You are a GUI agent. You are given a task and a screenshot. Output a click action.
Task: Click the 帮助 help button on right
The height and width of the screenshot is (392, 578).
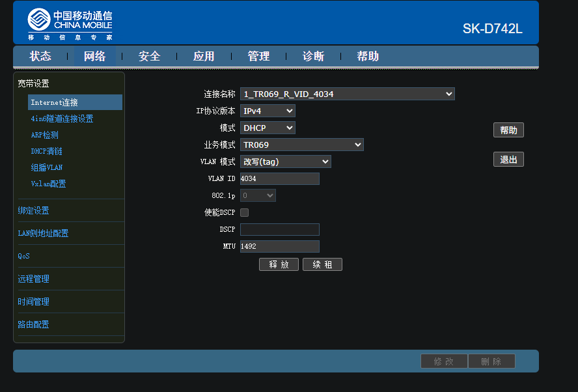click(x=508, y=130)
